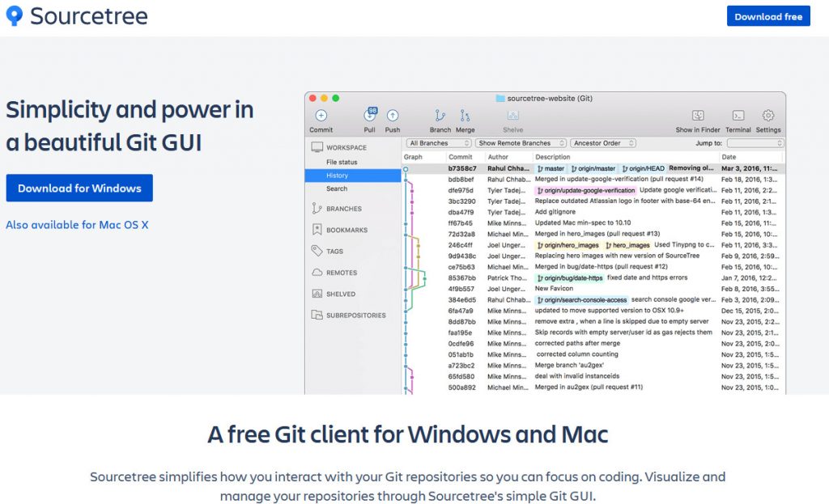Select Search in the sidebar

(x=337, y=188)
